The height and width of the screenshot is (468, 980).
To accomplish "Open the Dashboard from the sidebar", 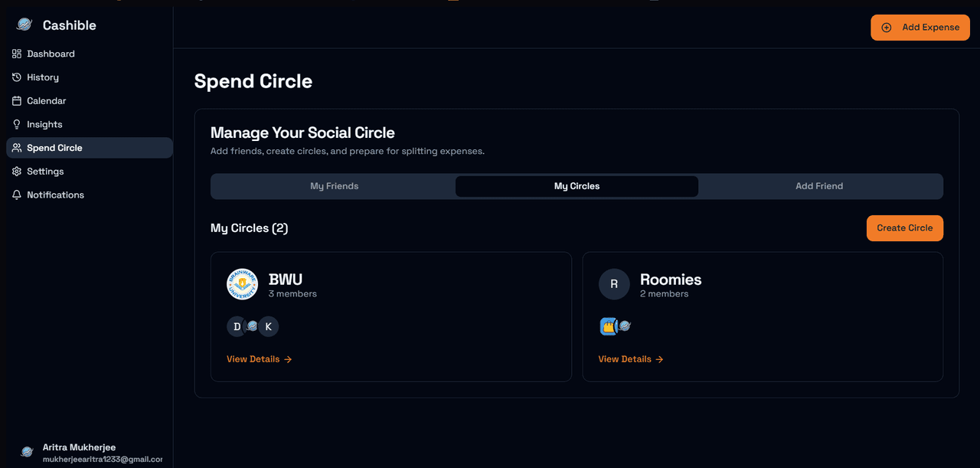I will coord(50,54).
